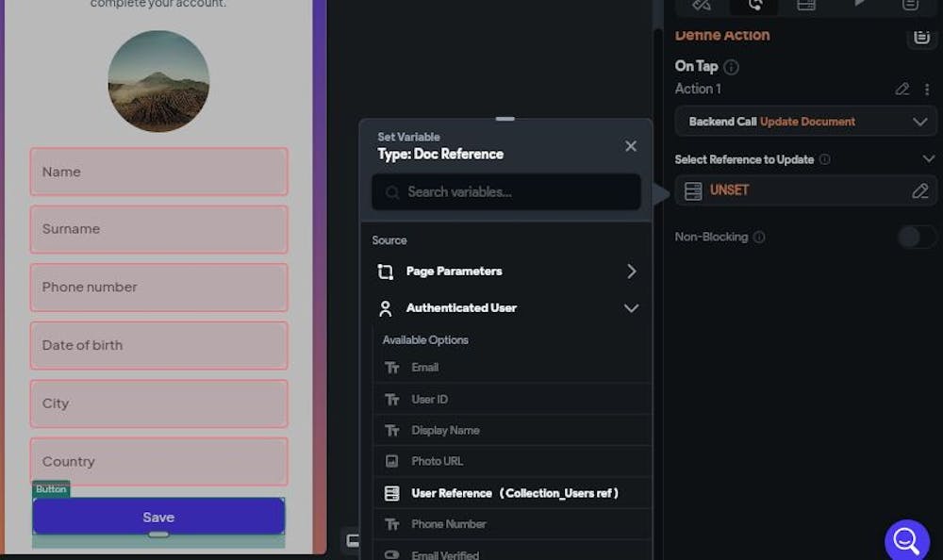
Task: Choose the Display Name option
Action: tap(512, 431)
